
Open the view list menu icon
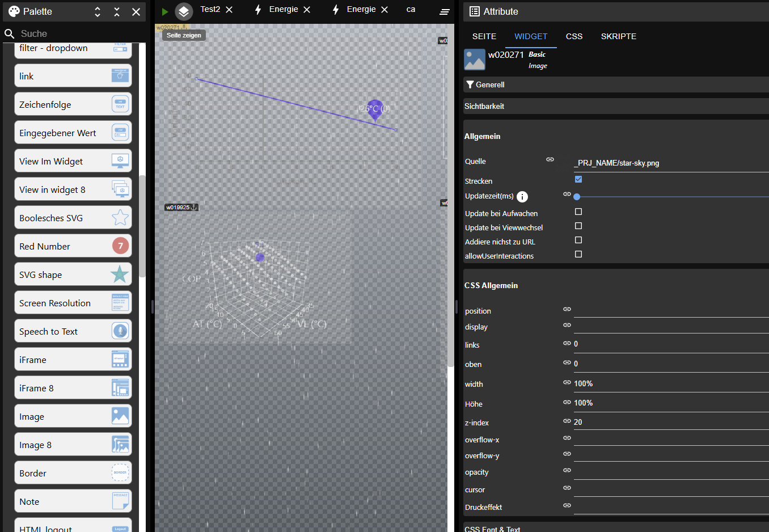(x=445, y=11)
